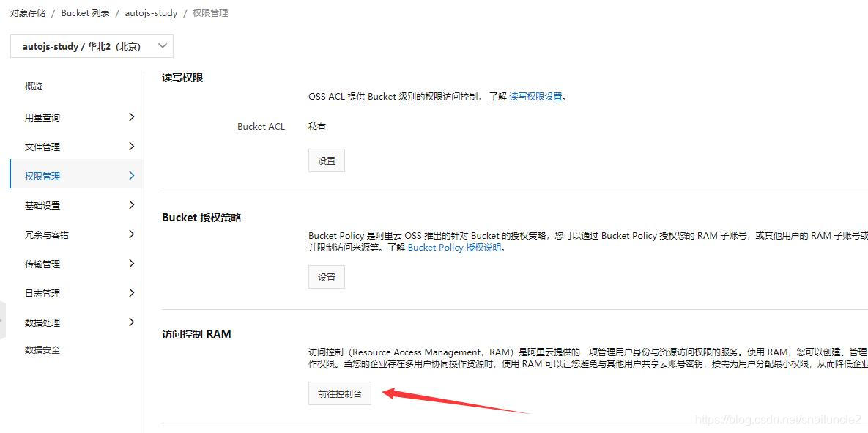Open 用量查询 sidebar item
Screen dimensions: 868x433
tap(42, 117)
